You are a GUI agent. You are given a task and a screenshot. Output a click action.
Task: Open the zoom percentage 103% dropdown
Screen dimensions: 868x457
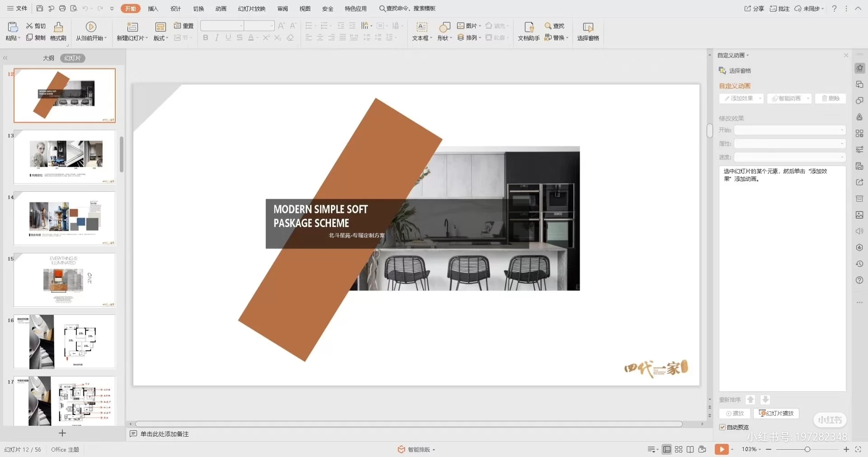(751, 449)
